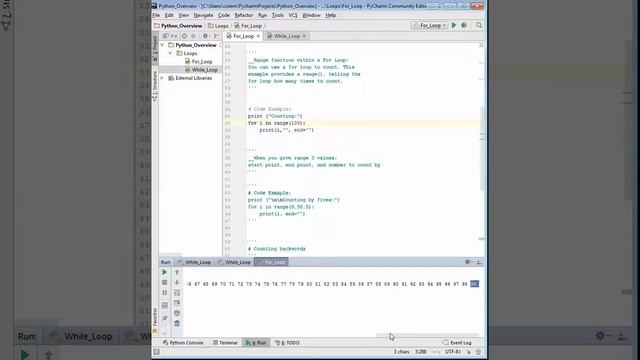Pause output in the Run panel

pos(164,293)
